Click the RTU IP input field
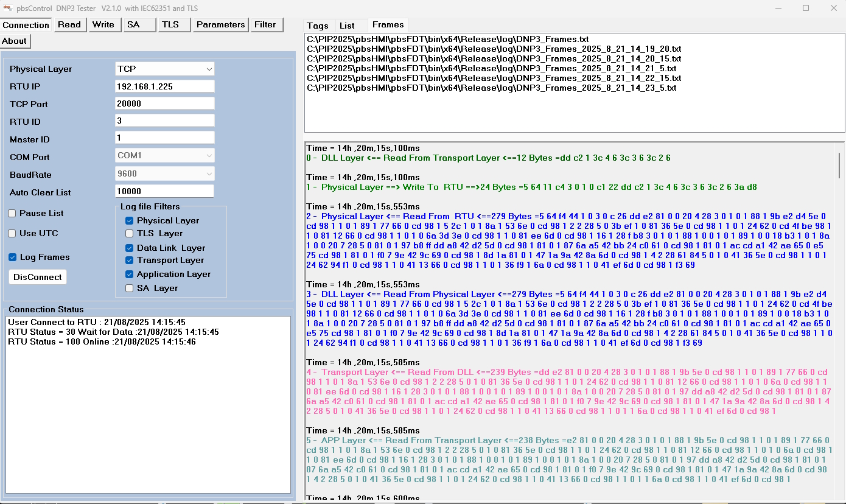This screenshot has height=504, width=846. click(164, 86)
